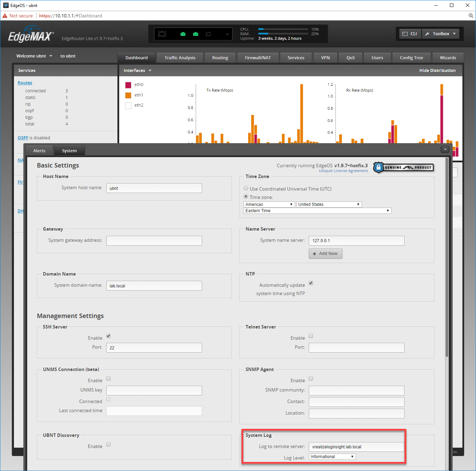
Task: Open the CLI terminal button
Action: point(410,34)
